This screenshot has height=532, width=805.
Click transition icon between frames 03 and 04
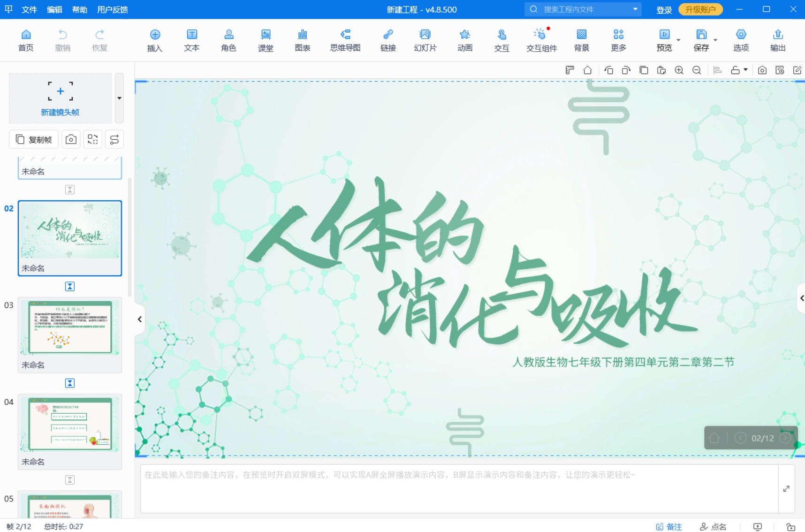(70, 383)
